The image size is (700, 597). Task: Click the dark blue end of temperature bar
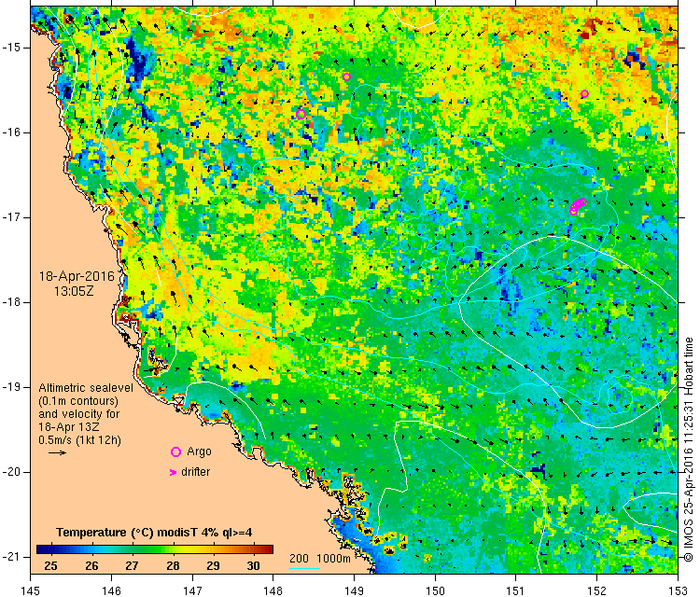tap(43, 549)
